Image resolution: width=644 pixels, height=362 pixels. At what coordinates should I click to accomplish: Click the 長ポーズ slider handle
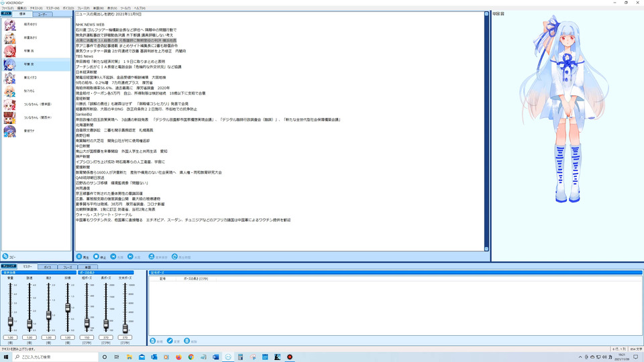tap(106, 324)
